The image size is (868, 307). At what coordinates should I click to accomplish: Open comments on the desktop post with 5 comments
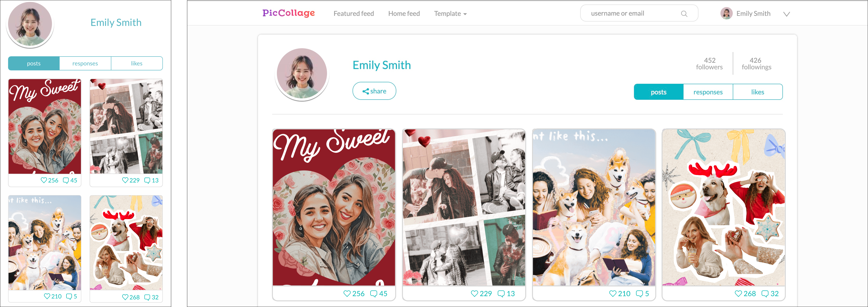pyautogui.click(x=639, y=294)
